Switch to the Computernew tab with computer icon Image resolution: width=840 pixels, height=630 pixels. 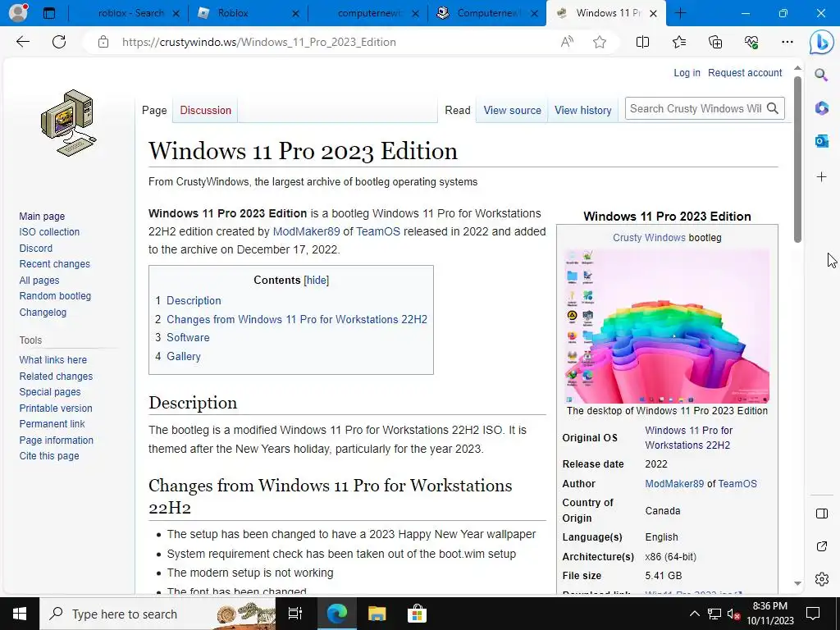click(x=487, y=13)
